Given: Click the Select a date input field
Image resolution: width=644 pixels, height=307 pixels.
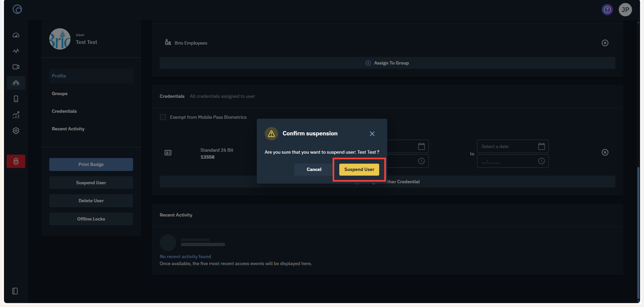Looking at the screenshot, I should pos(513,146).
